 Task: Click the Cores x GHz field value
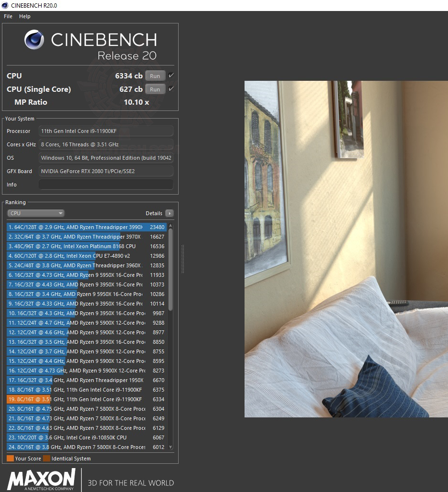[106, 144]
